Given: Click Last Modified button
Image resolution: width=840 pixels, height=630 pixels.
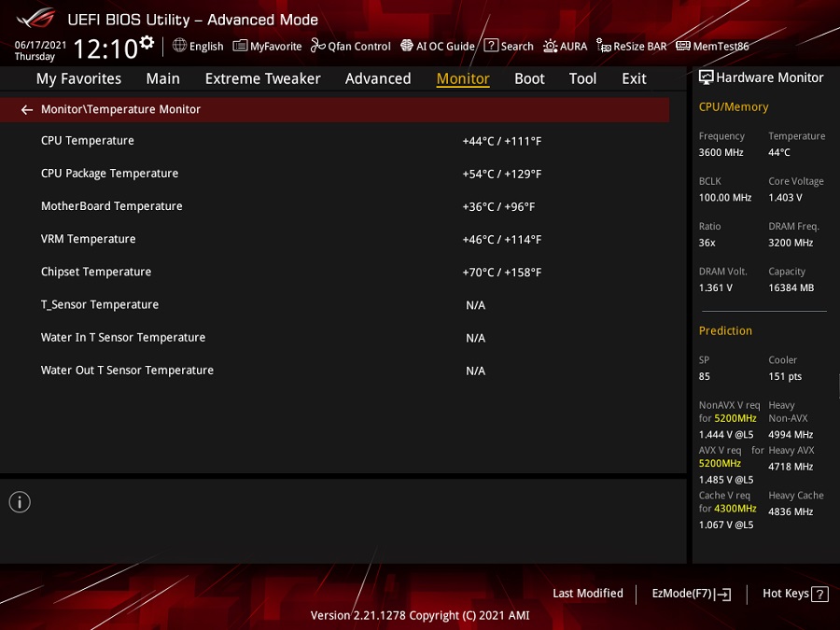Looking at the screenshot, I should (x=588, y=594).
